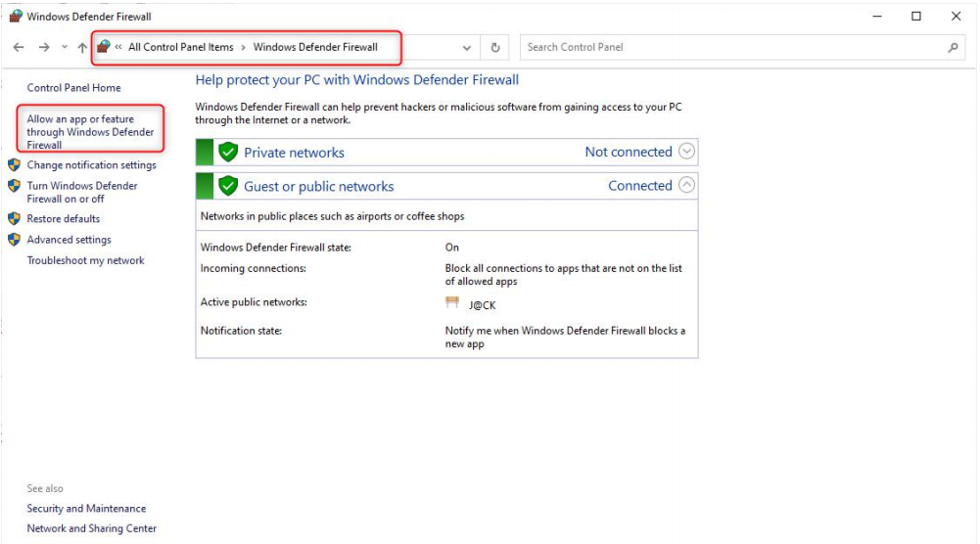Screen dimensions: 980x544
Task: Open Allow an app or feature through firewall
Action: click(x=90, y=132)
